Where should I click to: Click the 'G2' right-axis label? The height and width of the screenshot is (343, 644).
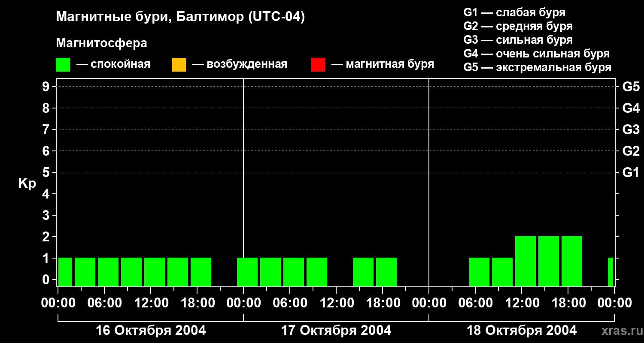click(x=631, y=151)
